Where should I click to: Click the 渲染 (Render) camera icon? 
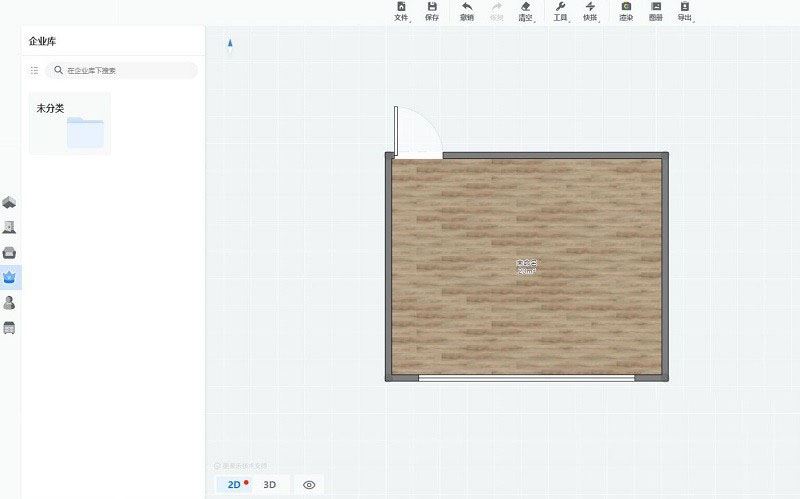pos(626,11)
